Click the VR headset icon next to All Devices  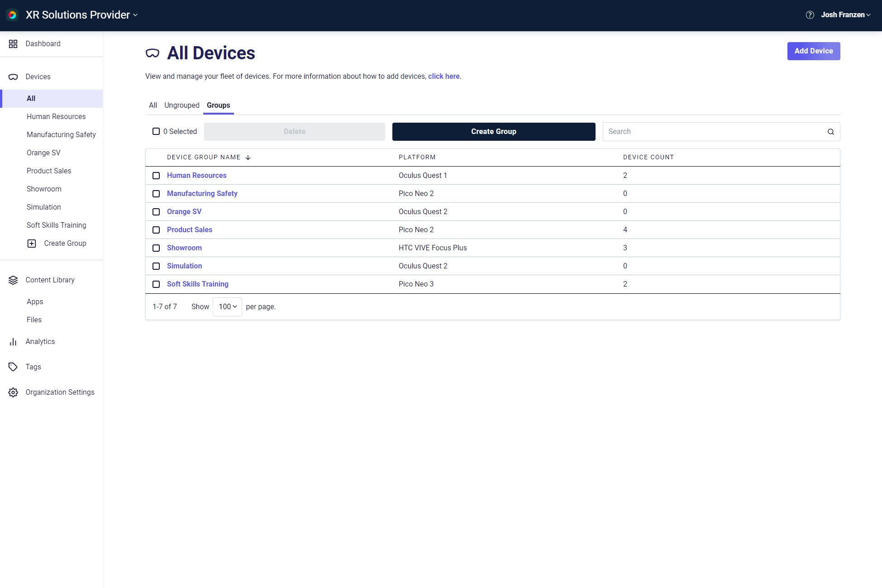tap(152, 53)
